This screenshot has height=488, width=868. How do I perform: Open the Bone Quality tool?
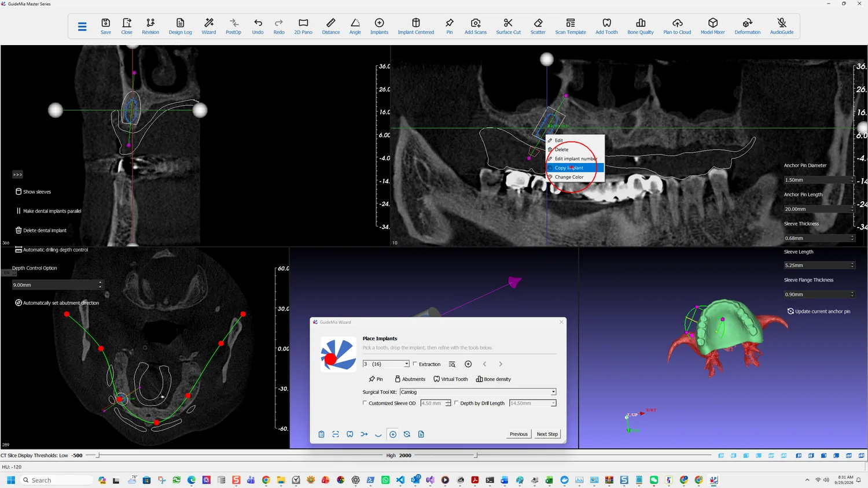[x=641, y=26]
